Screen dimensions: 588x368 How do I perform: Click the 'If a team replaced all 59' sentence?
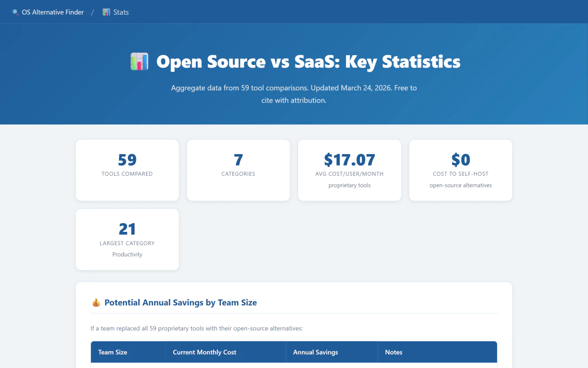197,328
